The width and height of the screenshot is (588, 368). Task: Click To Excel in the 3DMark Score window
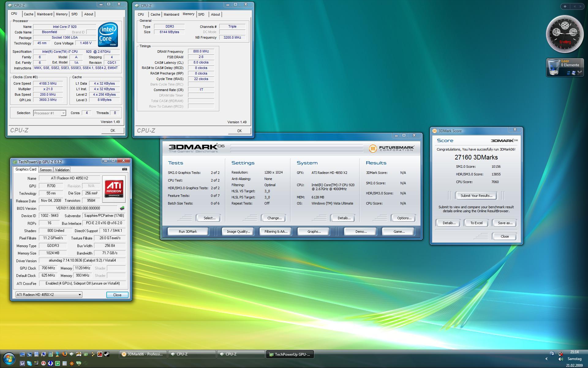pyautogui.click(x=476, y=223)
